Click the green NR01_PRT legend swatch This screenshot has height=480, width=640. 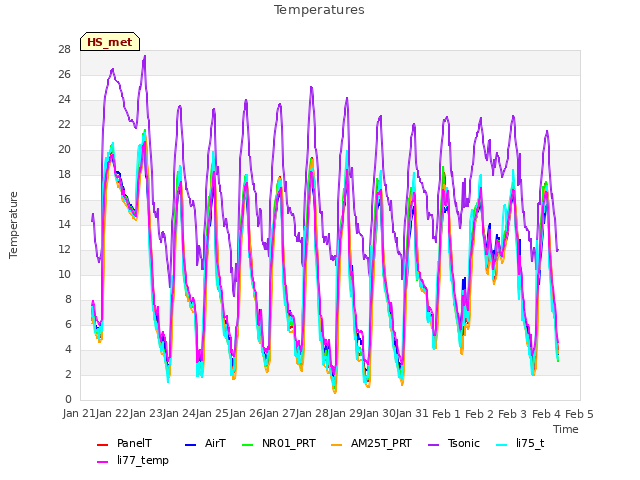click(x=248, y=444)
